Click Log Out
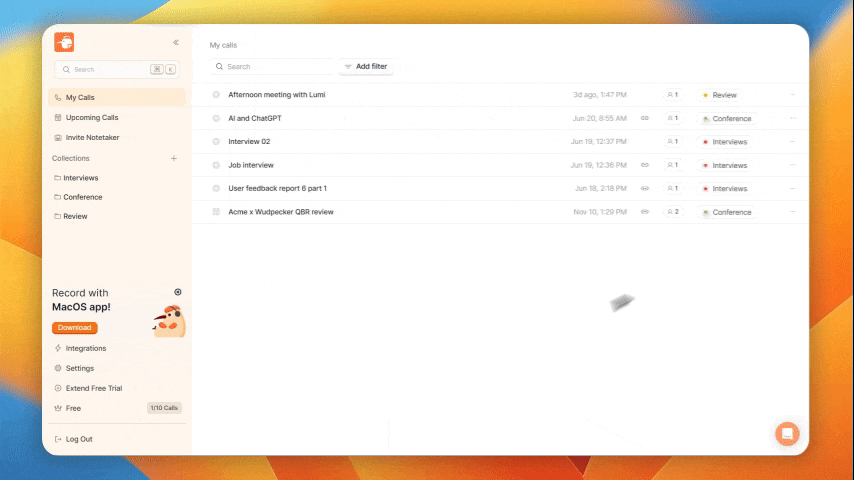This screenshot has height=480, width=854. point(74,439)
